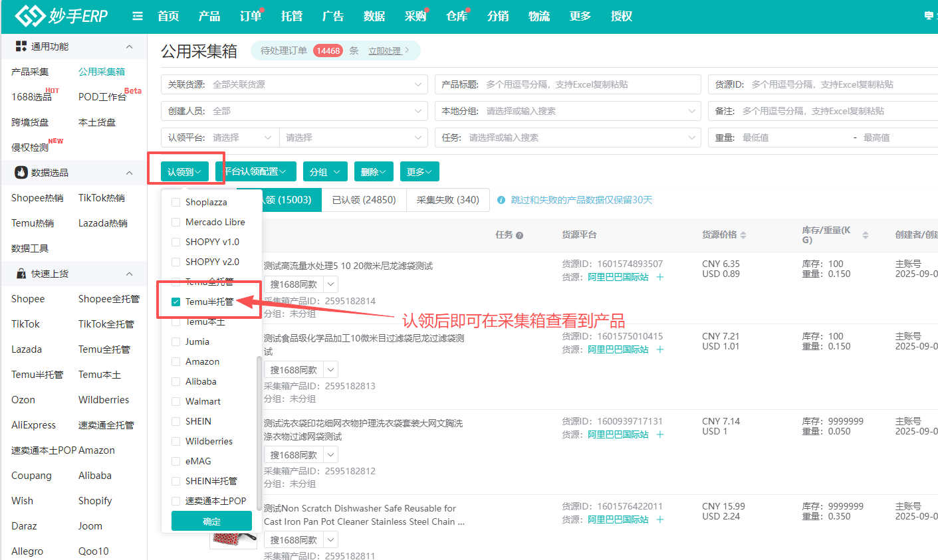Screen dimensions: 938x560
Task: Open the 删除 dropdown button
Action: coord(374,172)
